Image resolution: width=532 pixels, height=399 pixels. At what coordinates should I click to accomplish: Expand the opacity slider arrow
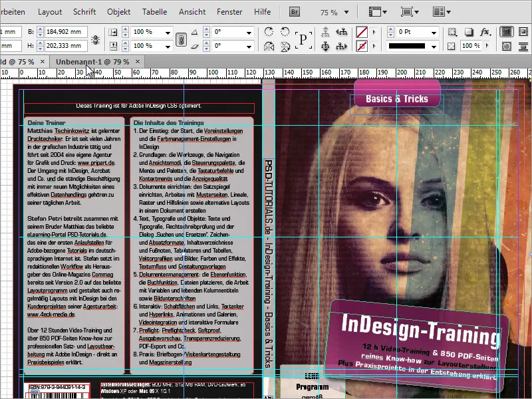click(488, 46)
